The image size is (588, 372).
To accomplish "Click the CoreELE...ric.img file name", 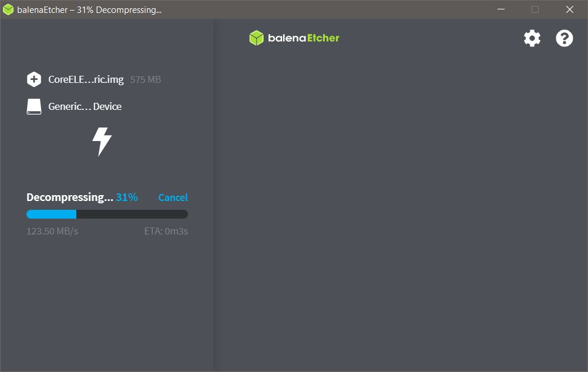I will (86, 79).
